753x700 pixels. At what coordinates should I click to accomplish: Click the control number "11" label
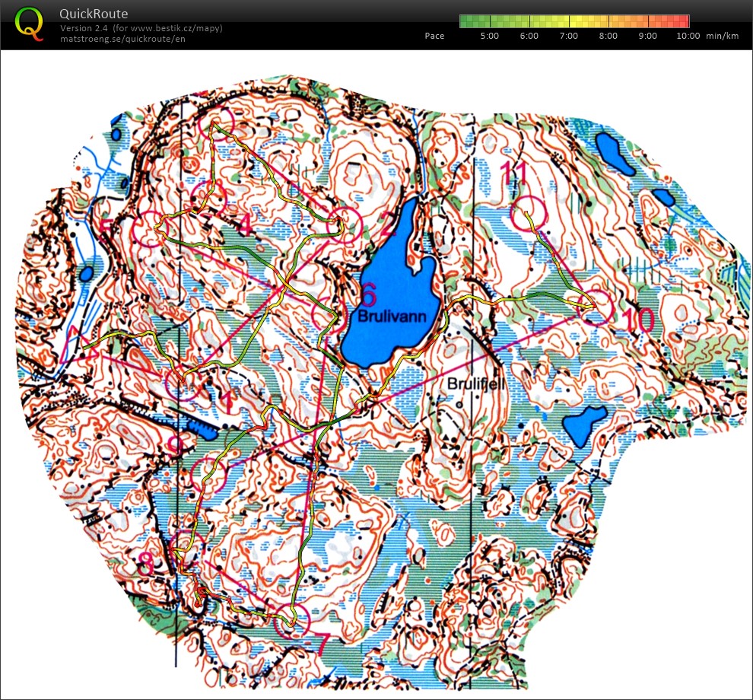514,173
